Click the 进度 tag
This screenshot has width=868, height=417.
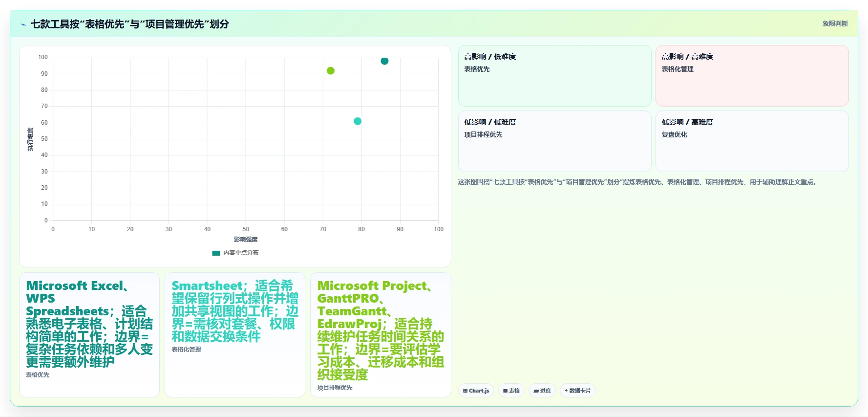coord(542,391)
